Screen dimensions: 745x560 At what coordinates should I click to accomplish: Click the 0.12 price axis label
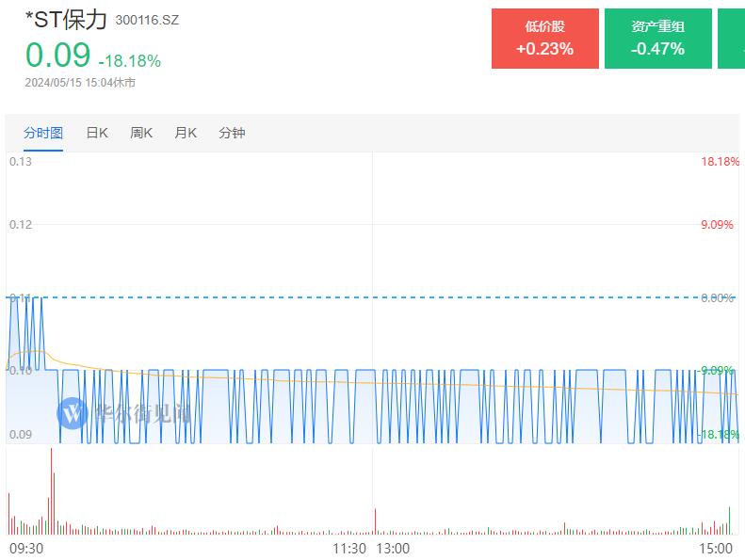(x=21, y=225)
